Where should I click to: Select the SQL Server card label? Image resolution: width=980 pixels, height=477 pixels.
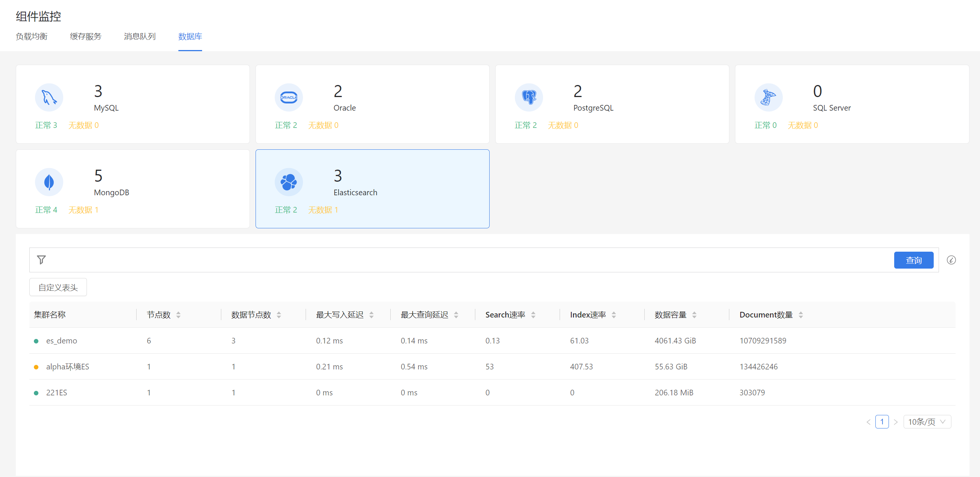[832, 108]
